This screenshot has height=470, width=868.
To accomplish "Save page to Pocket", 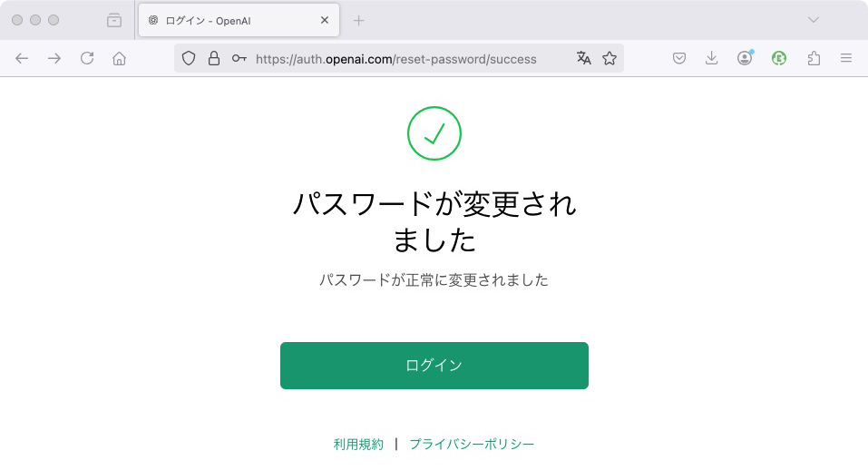I will click(x=678, y=58).
